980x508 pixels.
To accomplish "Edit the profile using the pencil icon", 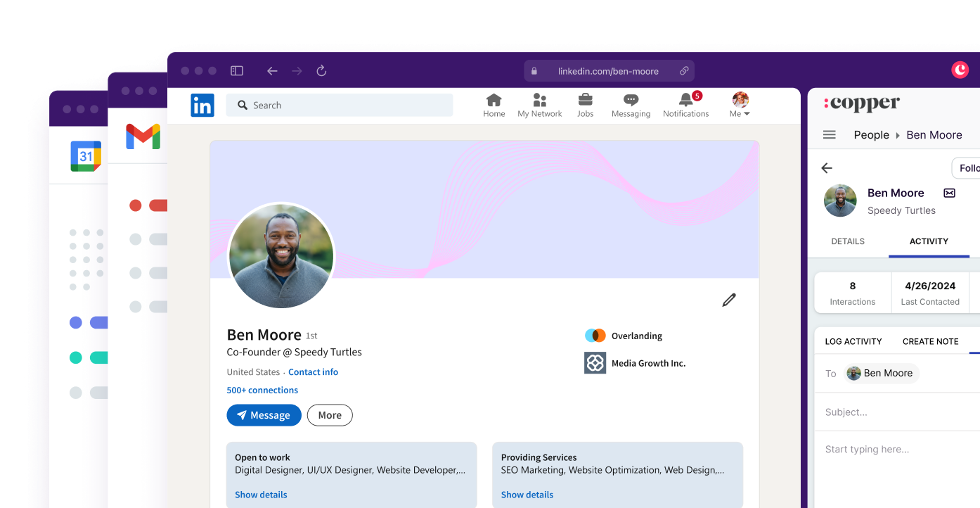I will tap(728, 300).
